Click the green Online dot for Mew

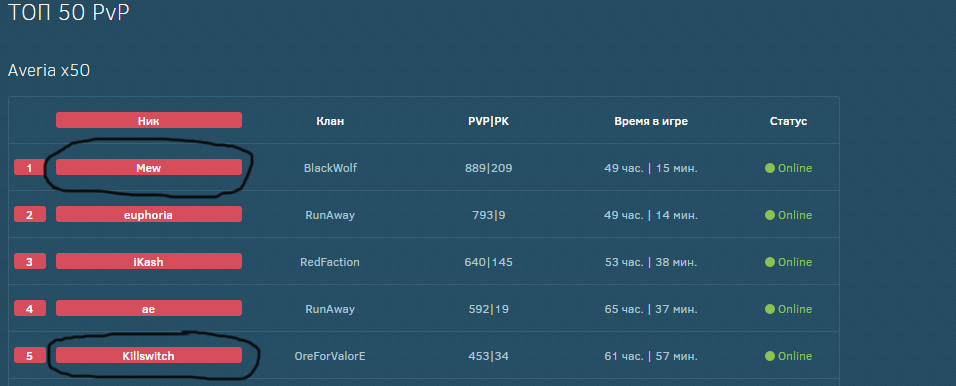click(770, 168)
